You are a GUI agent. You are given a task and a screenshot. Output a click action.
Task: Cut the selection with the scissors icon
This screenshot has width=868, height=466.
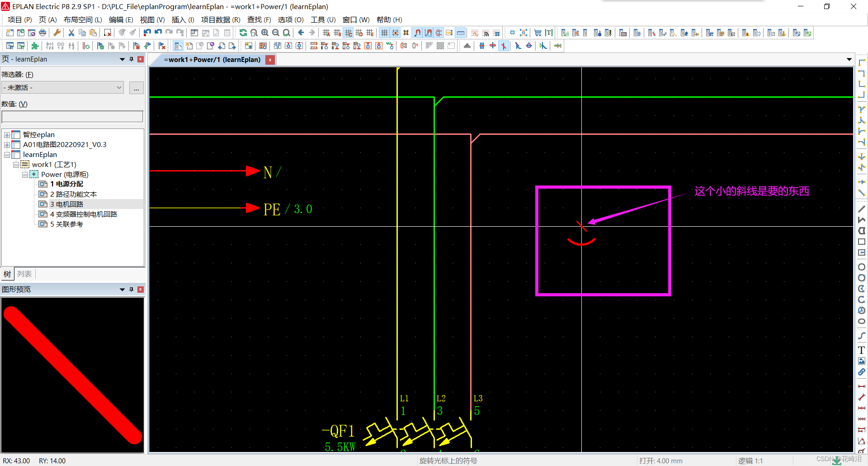click(x=71, y=33)
